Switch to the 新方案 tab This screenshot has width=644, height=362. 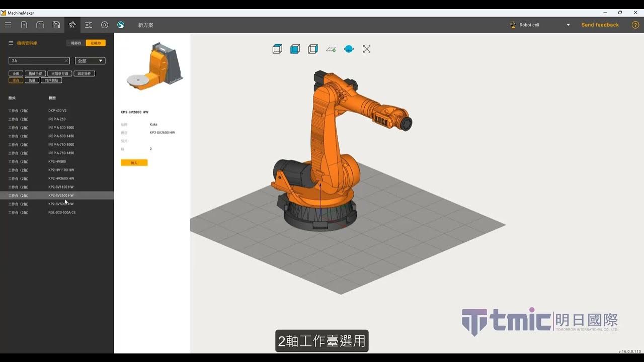tap(145, 24)
